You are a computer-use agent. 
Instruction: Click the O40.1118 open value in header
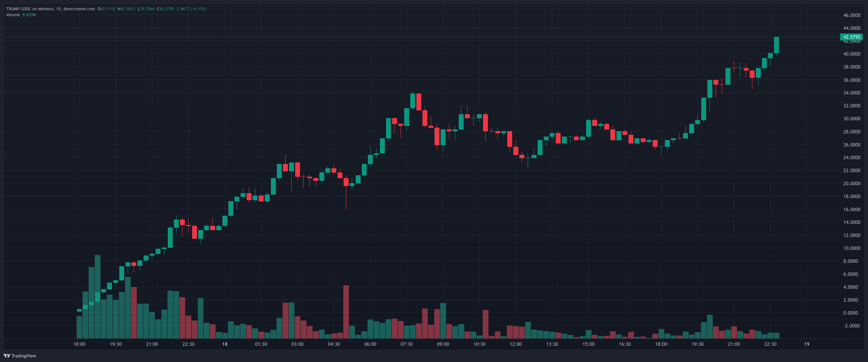click(x=106, y=9)
